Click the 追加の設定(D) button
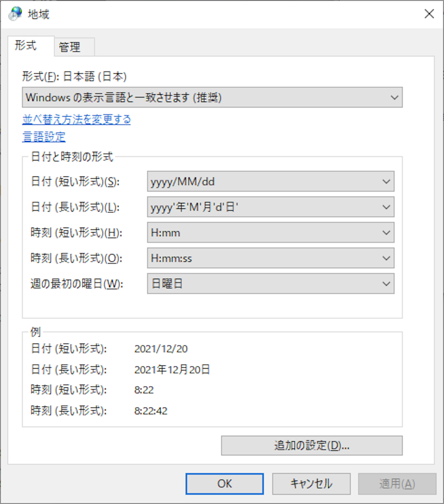Viewport: 444px width, 504px height. (x=311, y=446)
